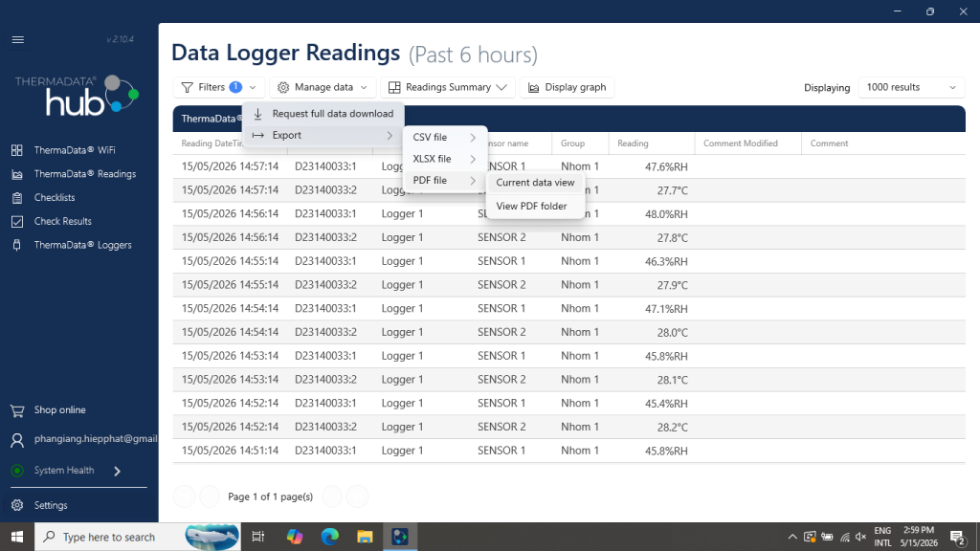The width and height of the screenshot is (980, 551).
Task: Click the ThermaData hub logo
Action: pos(77,95)
